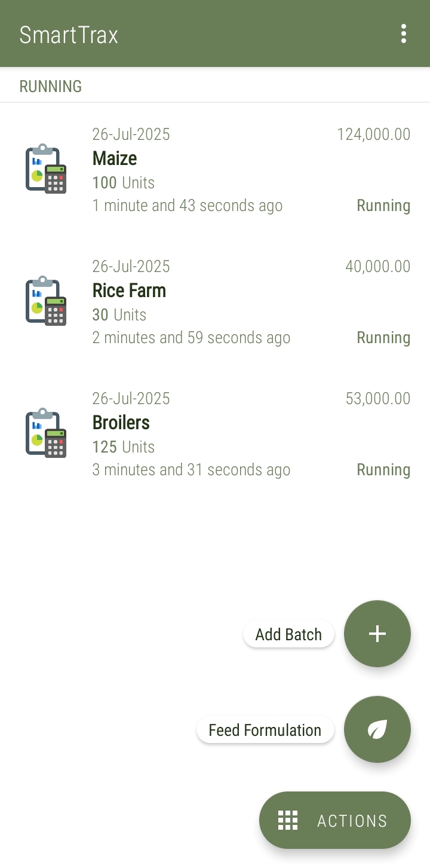This screenshot has height=868, width=430.
Task: Open the three-dot overflow menu
Action: pyautogui.click(x=404, y=34)
